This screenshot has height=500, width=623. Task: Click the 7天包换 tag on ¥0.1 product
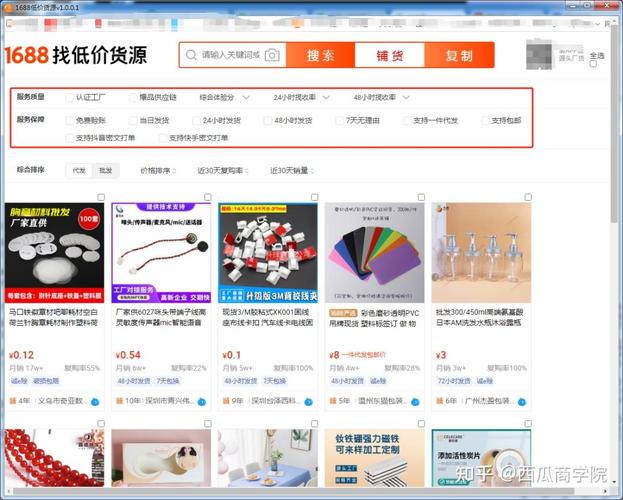(274, 381)
